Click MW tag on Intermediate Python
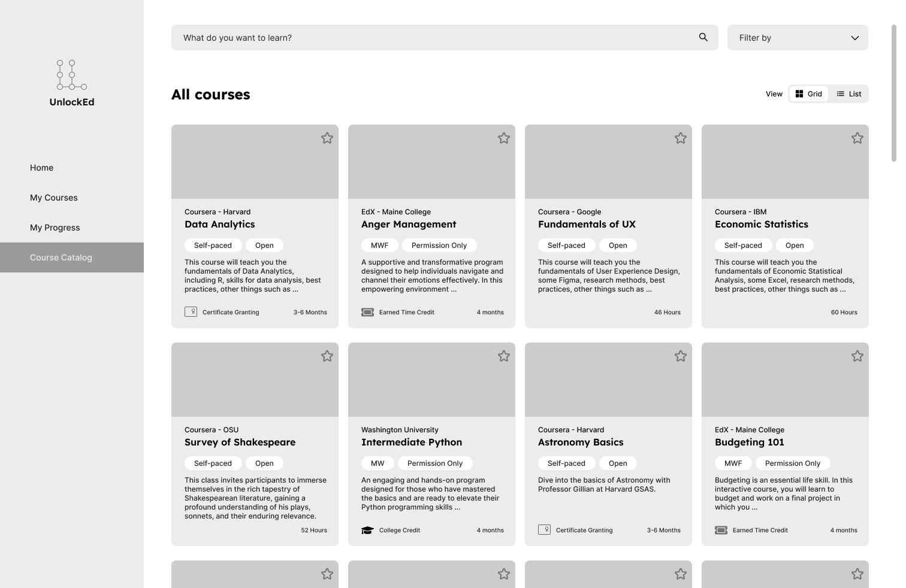This screenshot has height=588, width=906. click(377, 463)
